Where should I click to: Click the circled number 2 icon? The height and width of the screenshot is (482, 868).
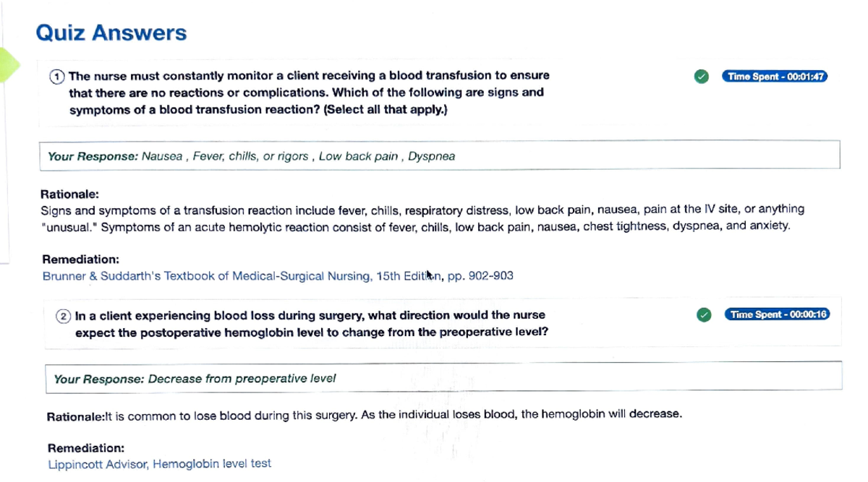coord(64,316)
